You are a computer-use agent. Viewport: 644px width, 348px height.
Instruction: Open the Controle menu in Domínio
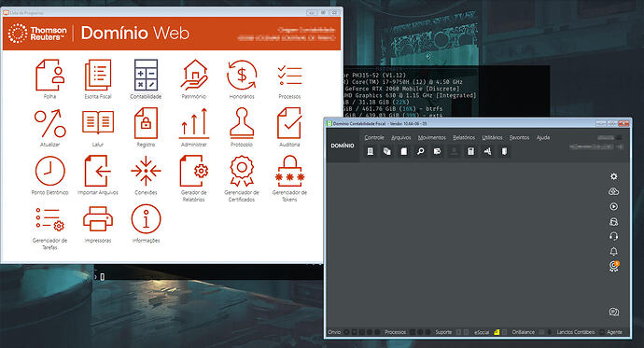pos(374,137)
